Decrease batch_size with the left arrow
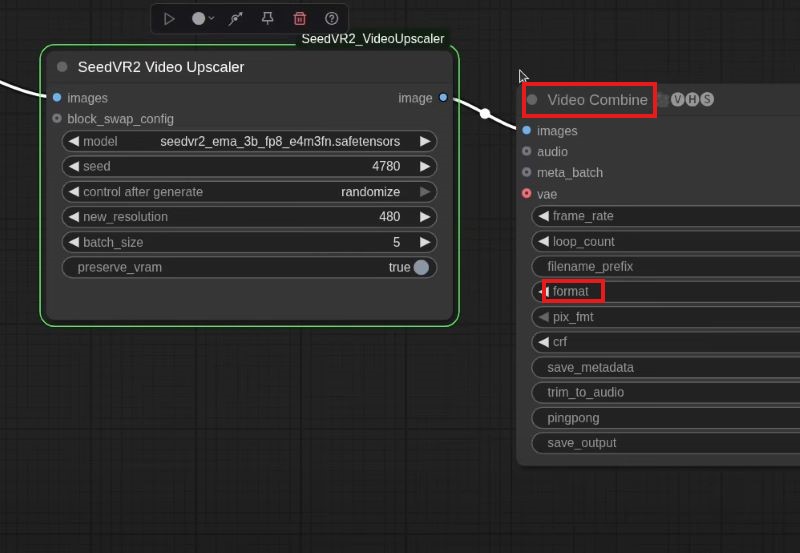Viewport: 800px width, 553px height. 73,242
